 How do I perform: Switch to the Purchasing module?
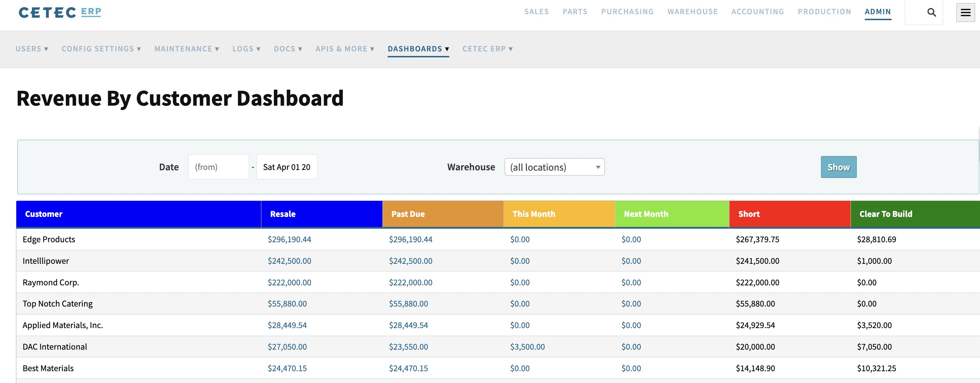click(x=627, y=12)
